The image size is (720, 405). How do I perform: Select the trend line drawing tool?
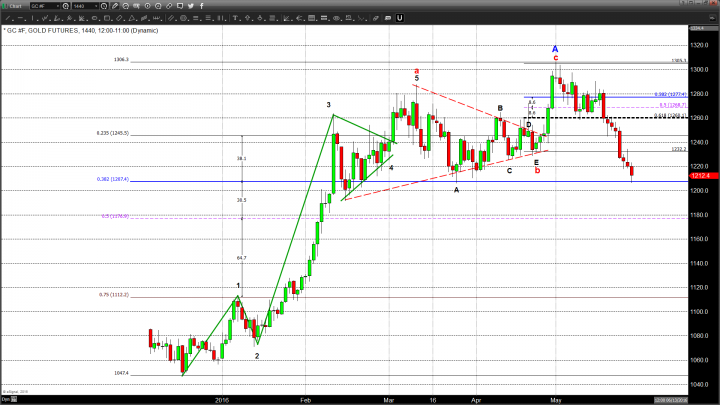8,18
